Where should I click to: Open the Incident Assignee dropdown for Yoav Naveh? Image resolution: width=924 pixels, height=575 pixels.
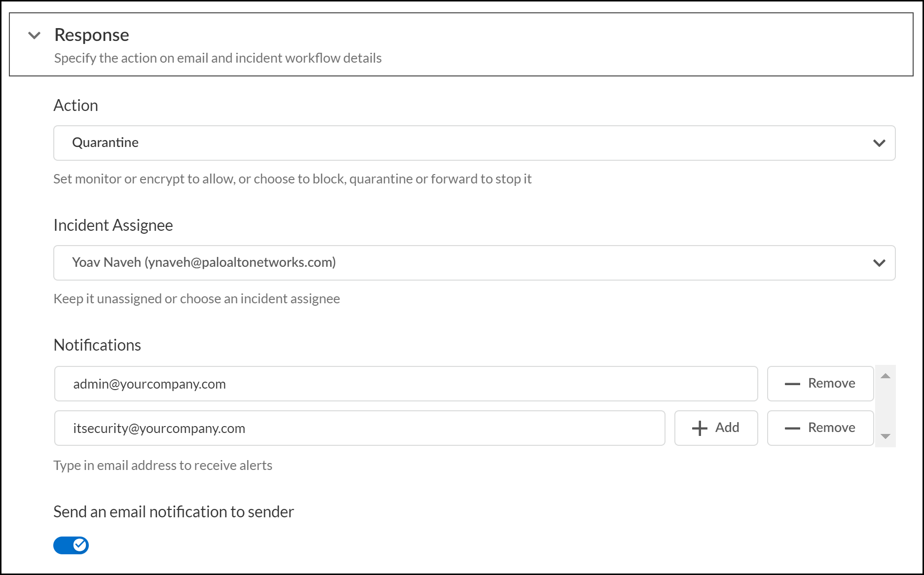(x=474, y=263)
